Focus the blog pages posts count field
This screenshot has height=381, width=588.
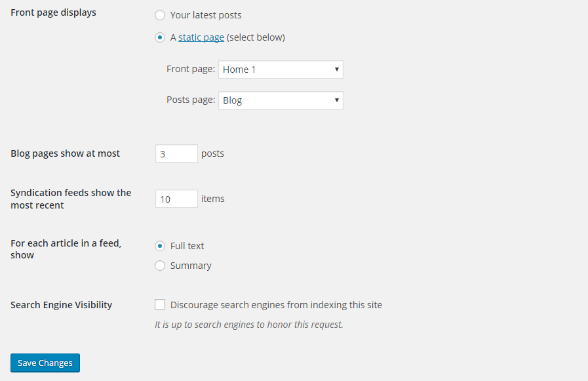pos(176,153)
